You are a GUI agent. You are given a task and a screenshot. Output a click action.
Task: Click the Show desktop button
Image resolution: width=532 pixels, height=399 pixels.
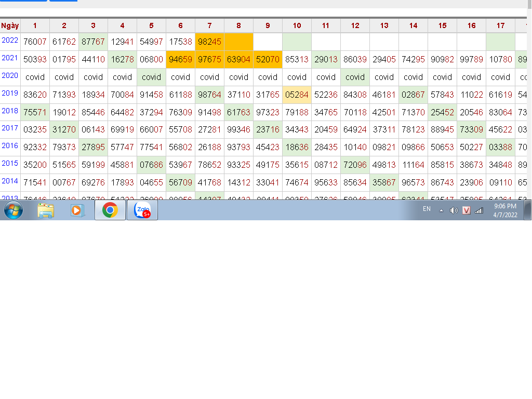[528, 210]
